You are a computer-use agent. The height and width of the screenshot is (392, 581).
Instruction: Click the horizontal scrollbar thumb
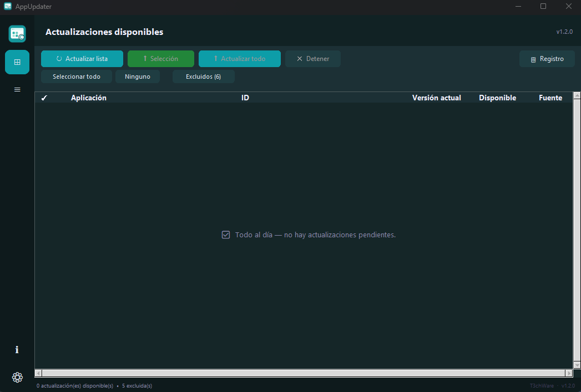tap(303, 373)
